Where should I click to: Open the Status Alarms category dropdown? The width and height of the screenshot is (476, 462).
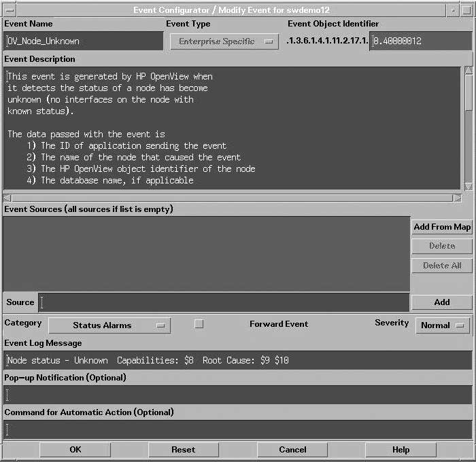tap(109, 325)
